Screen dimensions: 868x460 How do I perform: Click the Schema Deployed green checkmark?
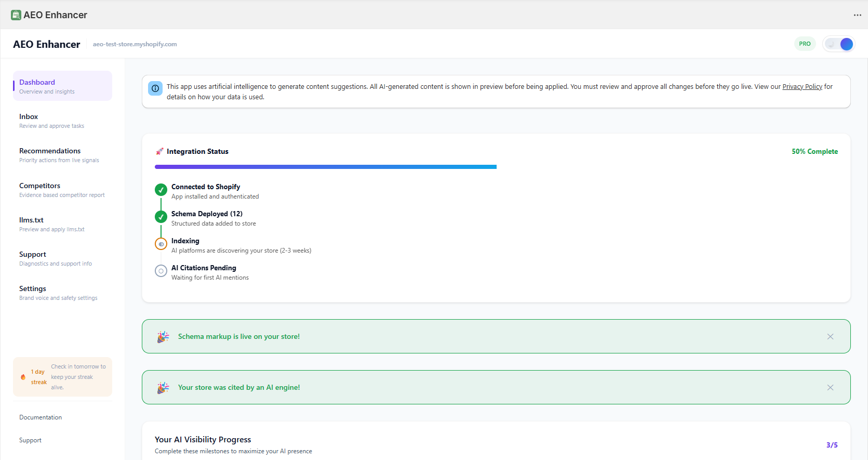pos(161,217)
